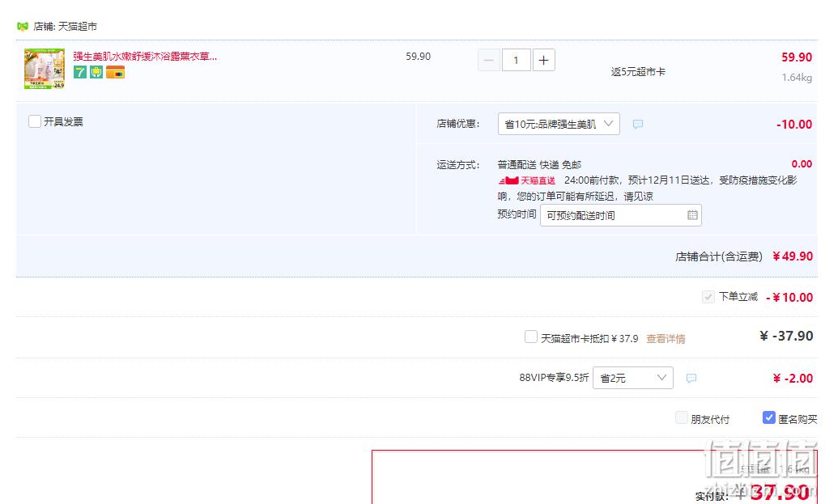Open the 店铺优惠 discount dropdown

tap(559, 124)
